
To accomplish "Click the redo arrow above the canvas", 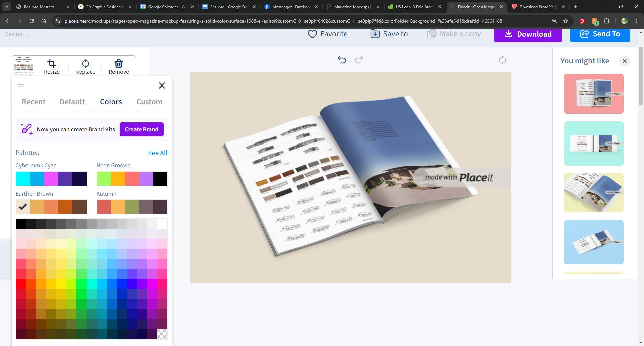I will (359, 60).
